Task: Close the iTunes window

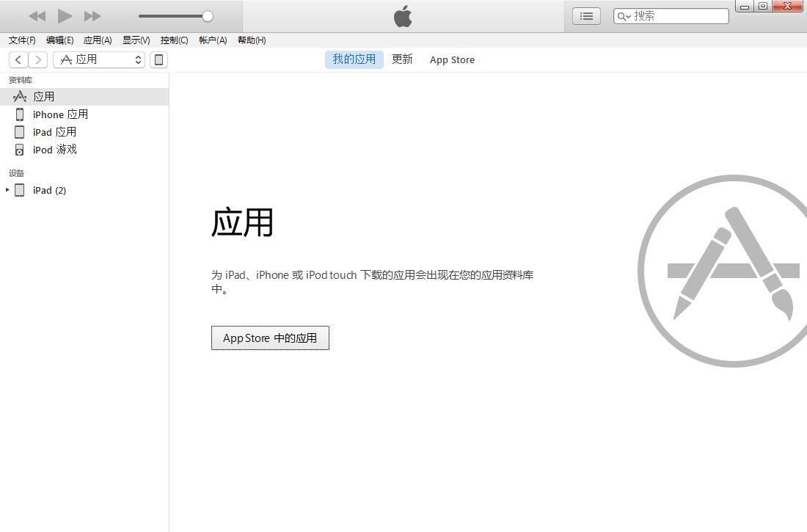Action: click(787, 6)
